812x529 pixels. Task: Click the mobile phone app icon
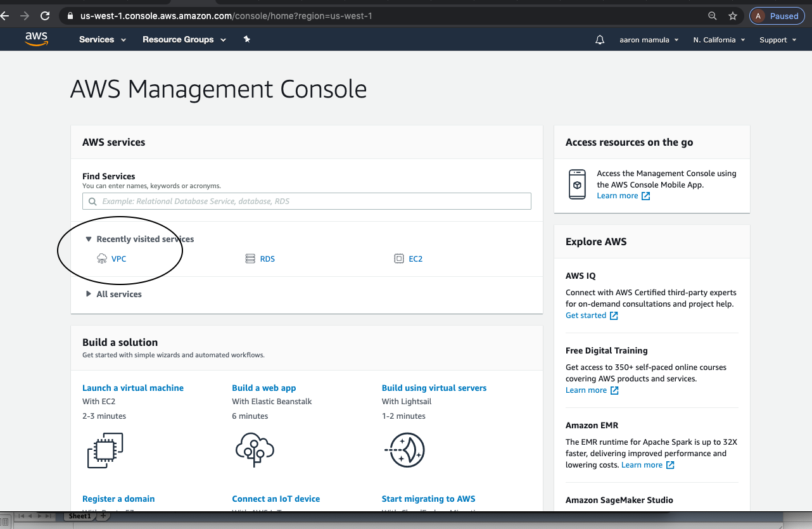(x=577, y=184)
